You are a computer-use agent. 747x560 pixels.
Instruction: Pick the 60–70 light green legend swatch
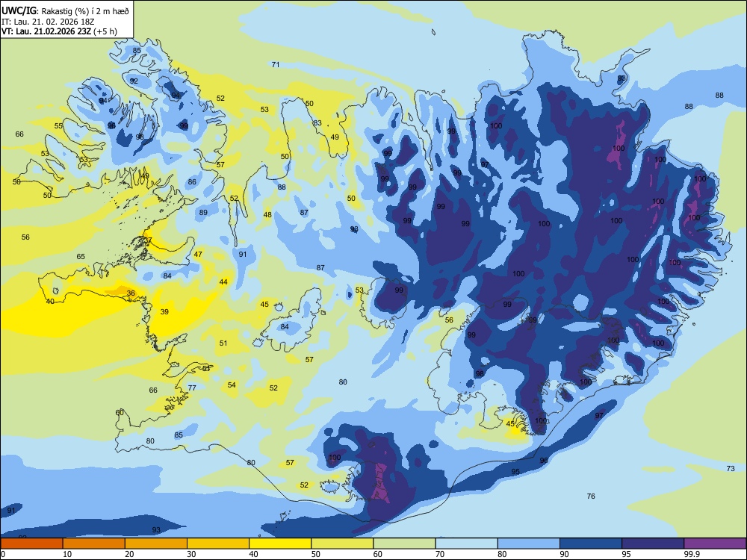404,544
